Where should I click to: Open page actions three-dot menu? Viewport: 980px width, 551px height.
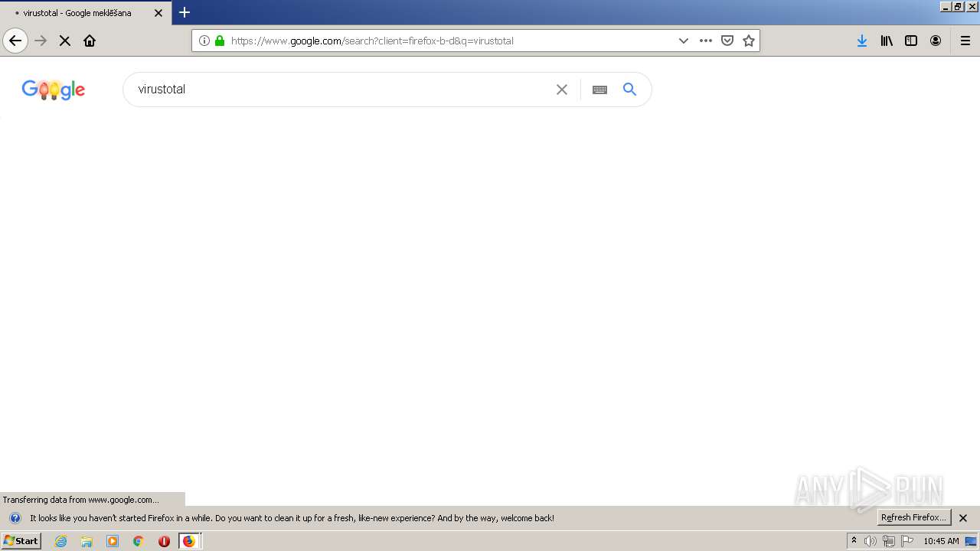[706, 41]
